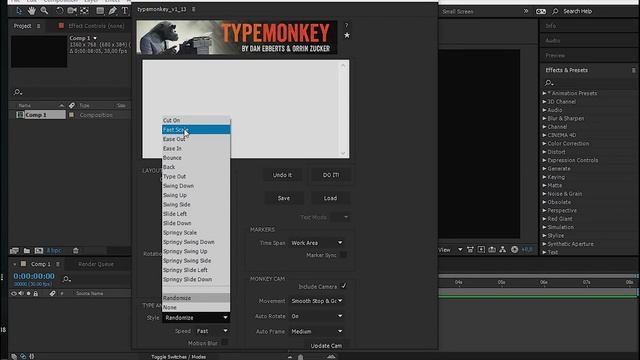Click the Search Help magnifier icon
This screenshot has width=640, height=360.
pyautogui.click(x=555, y=11)
